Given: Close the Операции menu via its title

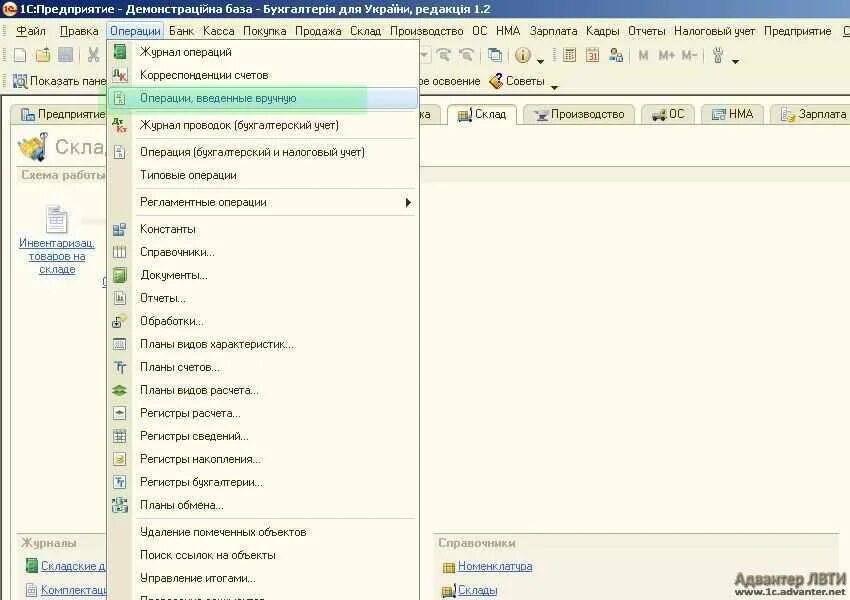Looking at the screenshot, I should [135, 31].
